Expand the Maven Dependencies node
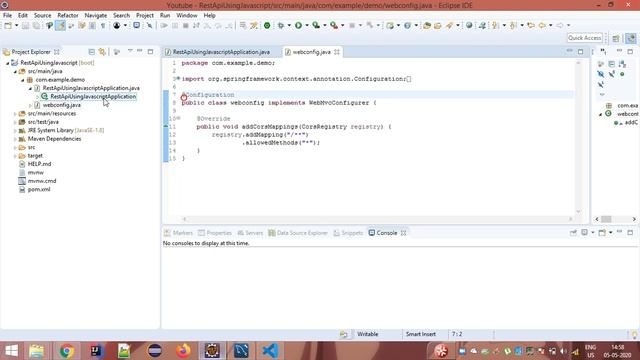The image size is (640, 360). pyautogui.click(x=15, y=139)
